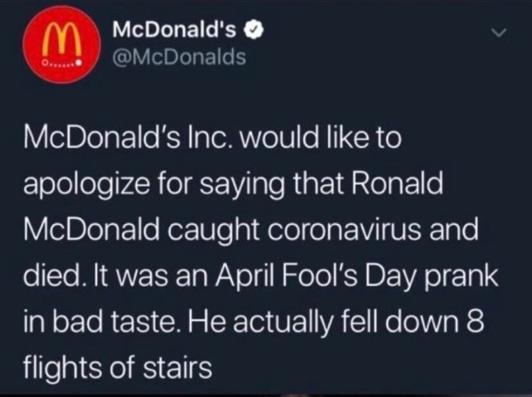Click the golden arches logo in avatar
Image resolution: width=532 pixels, height=397 pixels.
point(62,38)
